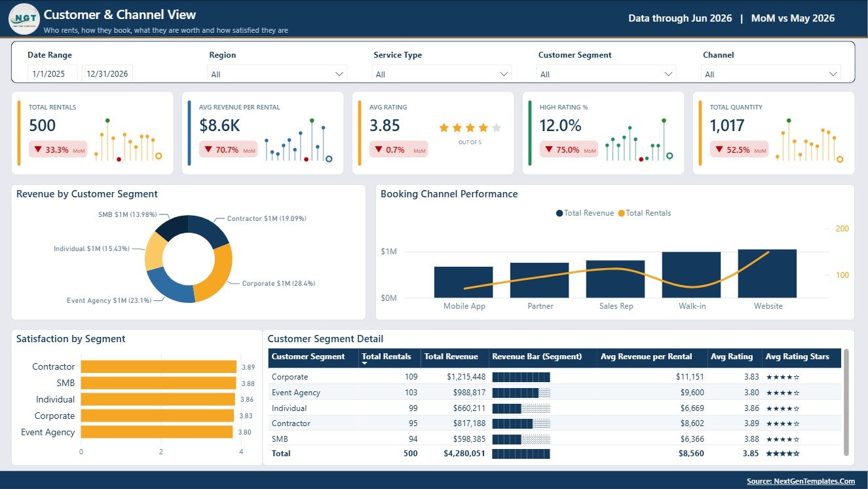Click the red down-triangle on High Rating % card

point(549,149)
